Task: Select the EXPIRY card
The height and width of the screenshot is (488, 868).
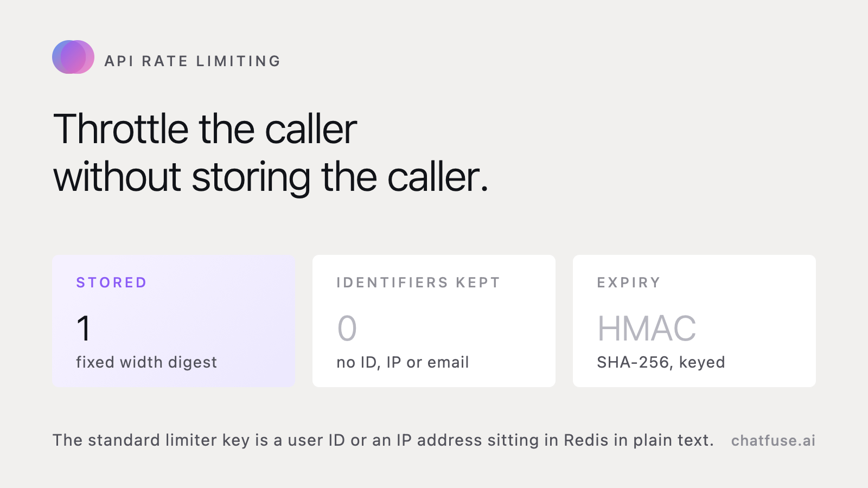Action: [694, 321]
